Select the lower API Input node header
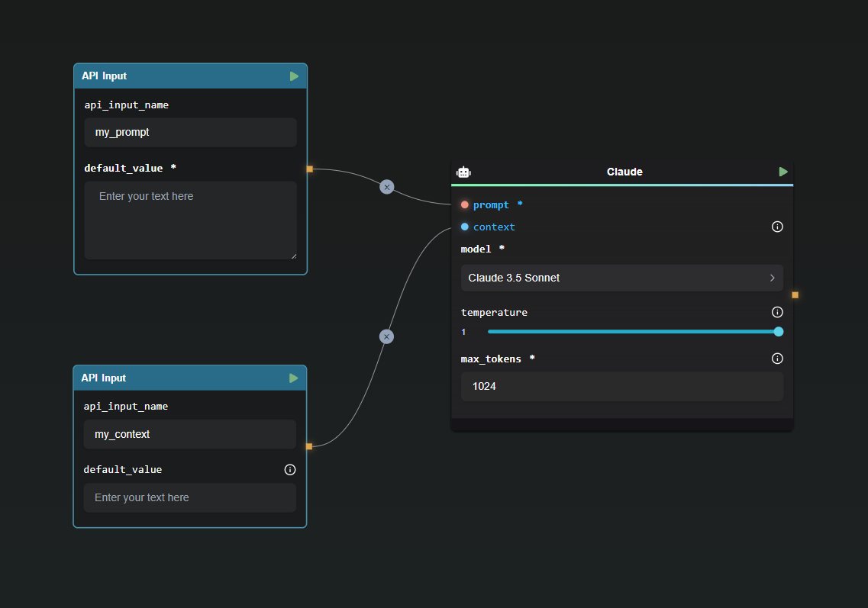The width and height of the screenshot is (868, 608). [x=190, y=378]
